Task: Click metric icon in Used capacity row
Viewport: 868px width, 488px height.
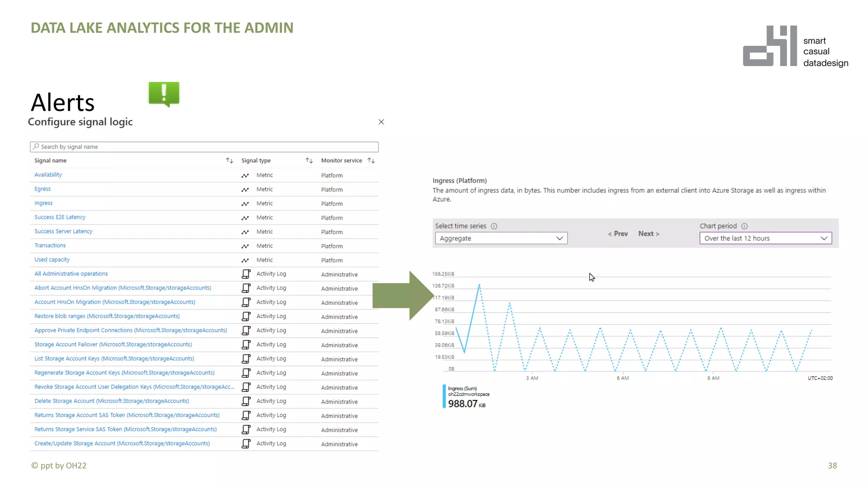Action: pos(245,260)
